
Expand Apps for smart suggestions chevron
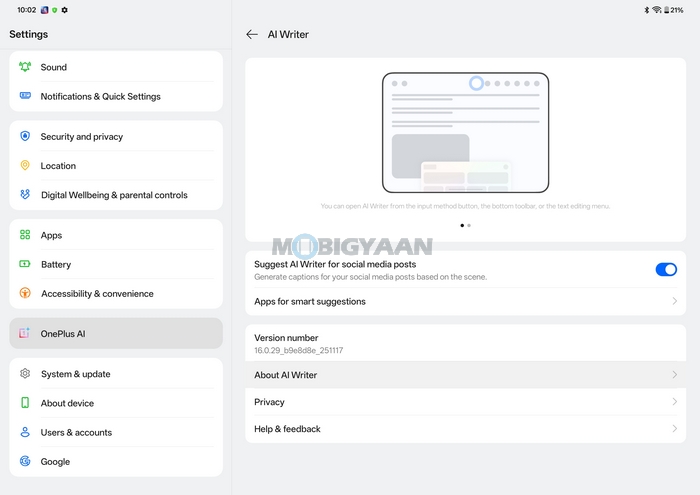[675, 301]
